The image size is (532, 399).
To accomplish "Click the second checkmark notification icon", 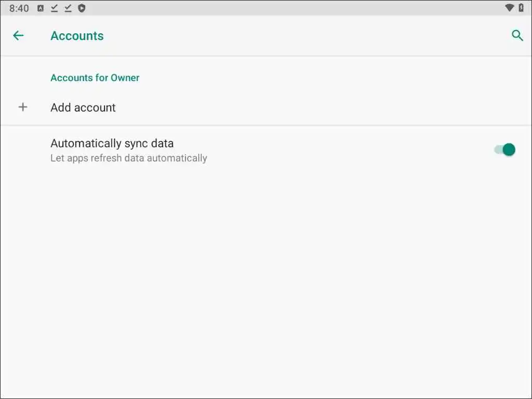I will point(68,8).
